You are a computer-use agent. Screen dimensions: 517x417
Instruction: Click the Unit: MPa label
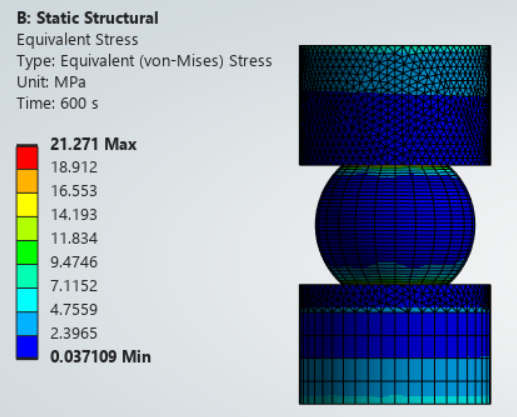point(51,82)
